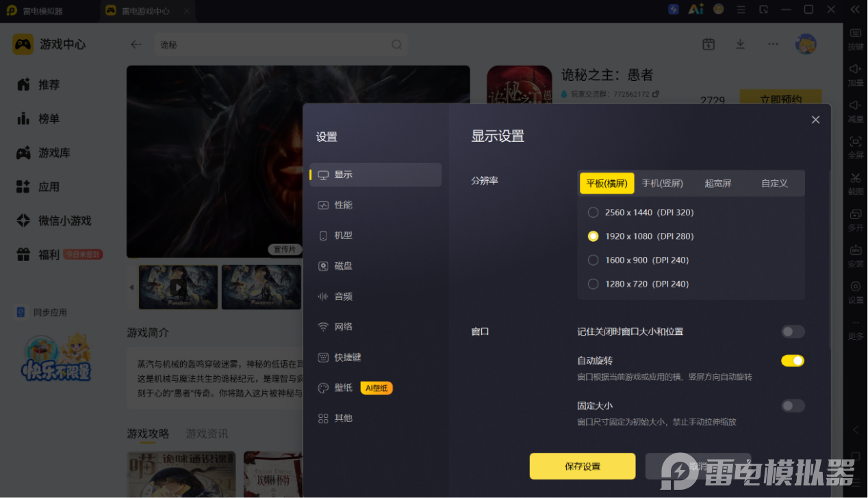Open the AI assistant icon in title bar
Screen dimensions: 868x498
pos(696,9)
